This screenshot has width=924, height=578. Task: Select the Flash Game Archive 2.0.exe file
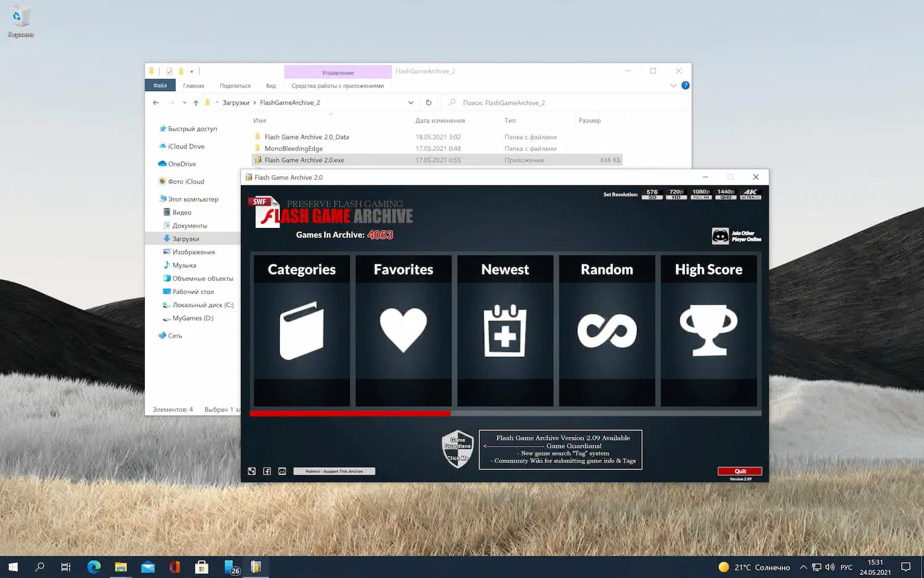437,160
